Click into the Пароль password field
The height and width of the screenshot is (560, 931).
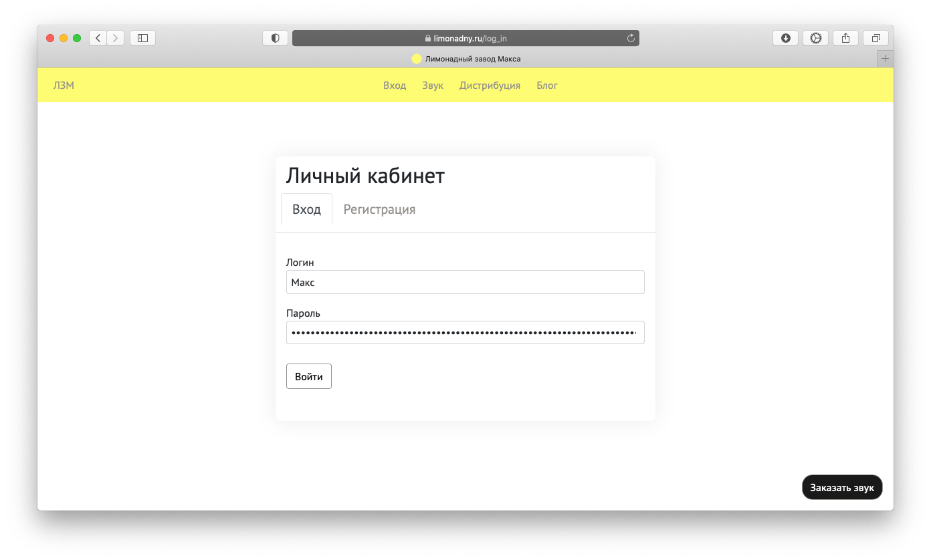click(465, 332)
